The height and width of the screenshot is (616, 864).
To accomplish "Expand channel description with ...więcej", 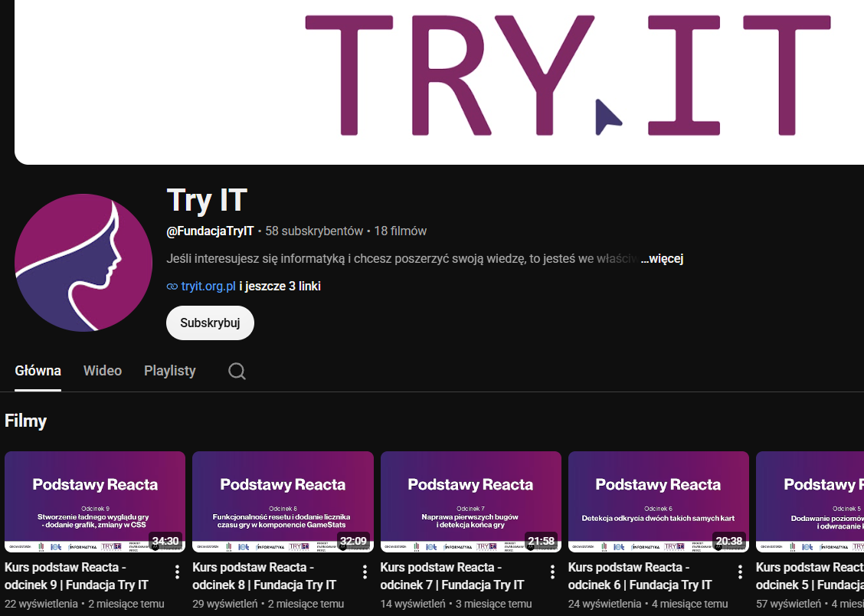I will pos(662,258).
